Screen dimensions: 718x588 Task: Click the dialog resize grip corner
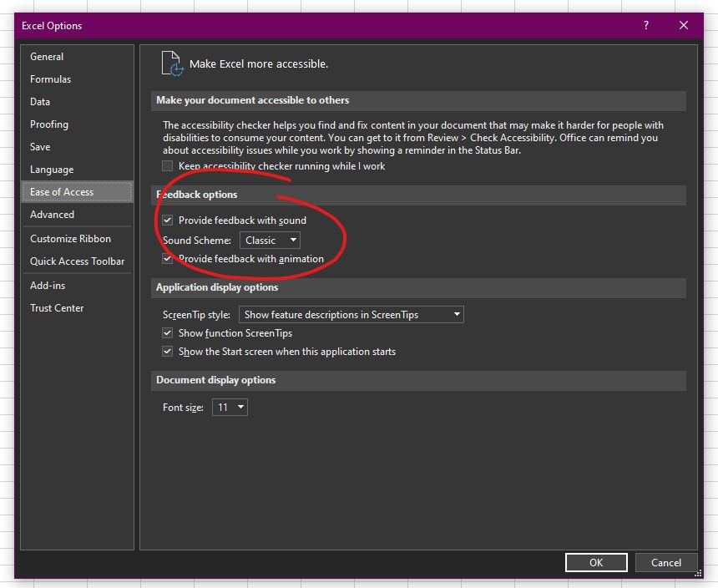[698, 573]
